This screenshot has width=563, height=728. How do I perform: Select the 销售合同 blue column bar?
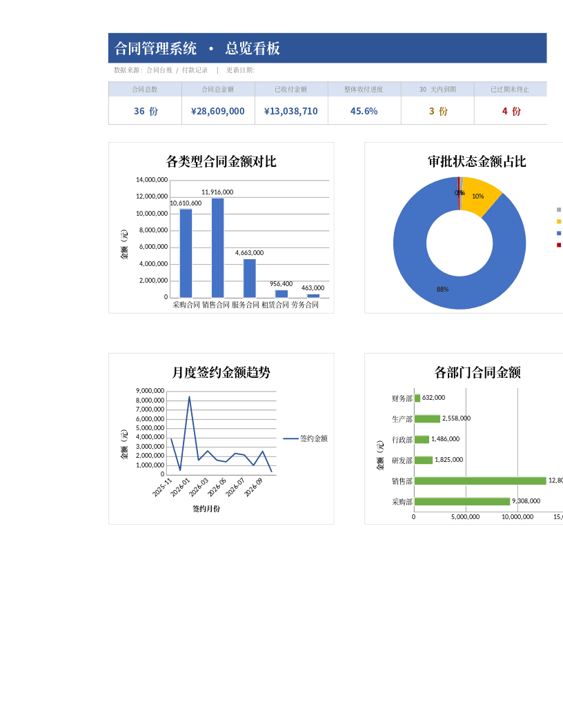[x=217, y=248]
